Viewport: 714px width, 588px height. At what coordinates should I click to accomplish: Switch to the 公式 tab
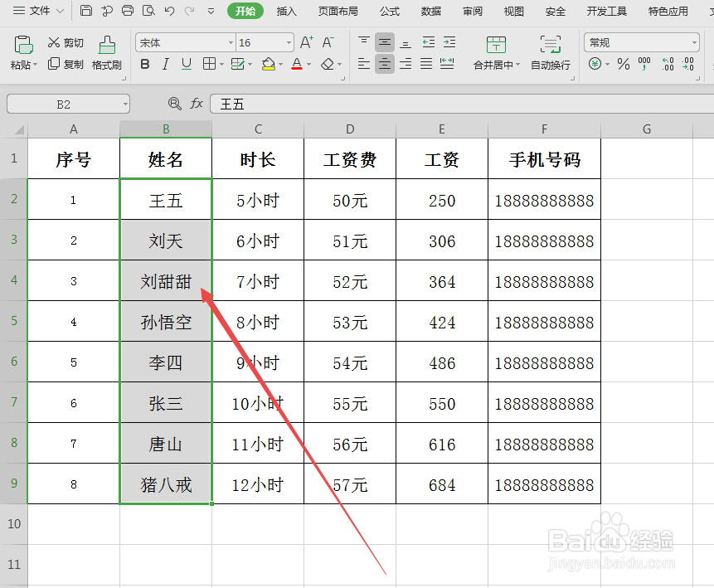[390, 11]
